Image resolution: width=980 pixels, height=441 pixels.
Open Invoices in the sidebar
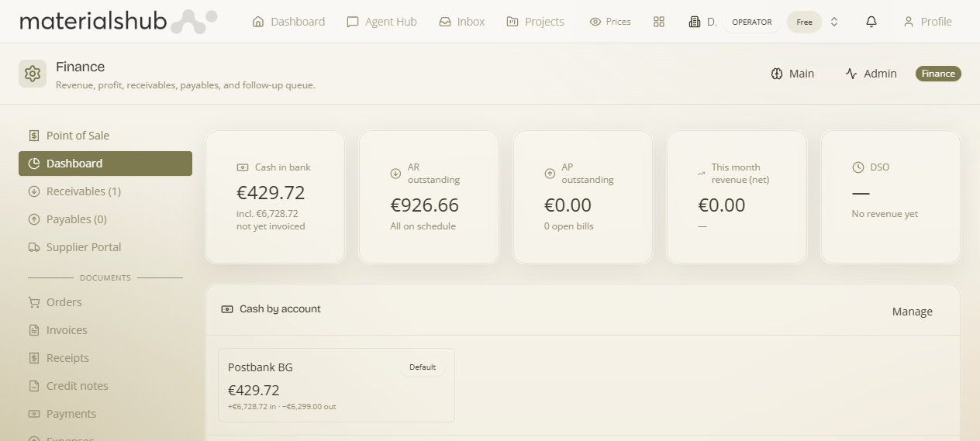[105, 330]
